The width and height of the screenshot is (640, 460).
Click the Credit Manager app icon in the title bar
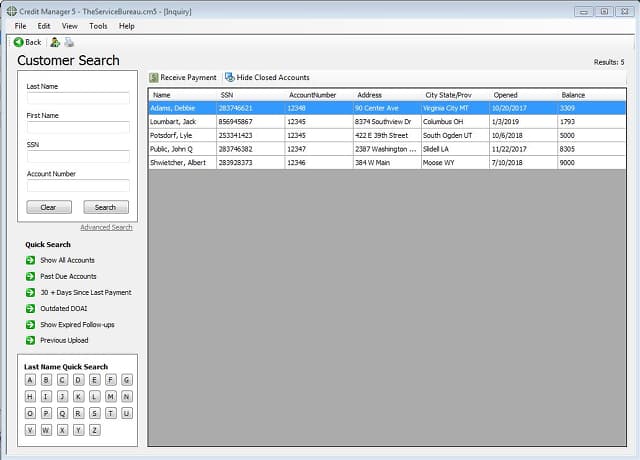pyautogui.click(x=11, y=11)
